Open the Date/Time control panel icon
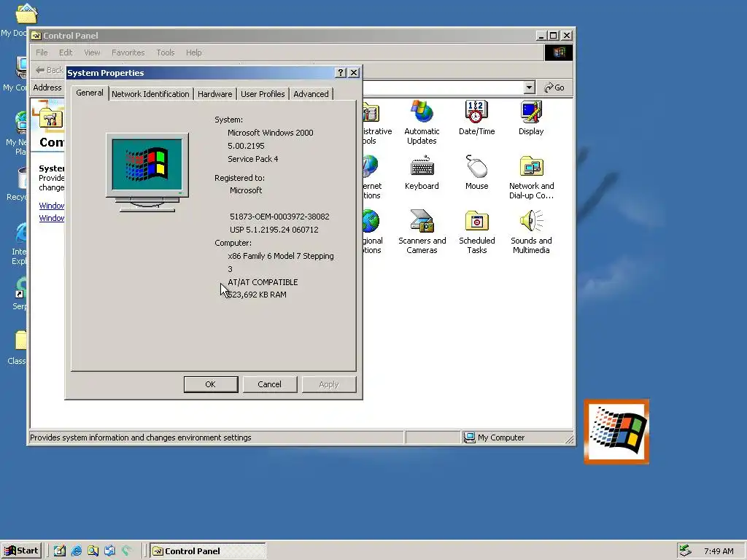Screen dimensions: 747x560 click(x=476, y=118)
